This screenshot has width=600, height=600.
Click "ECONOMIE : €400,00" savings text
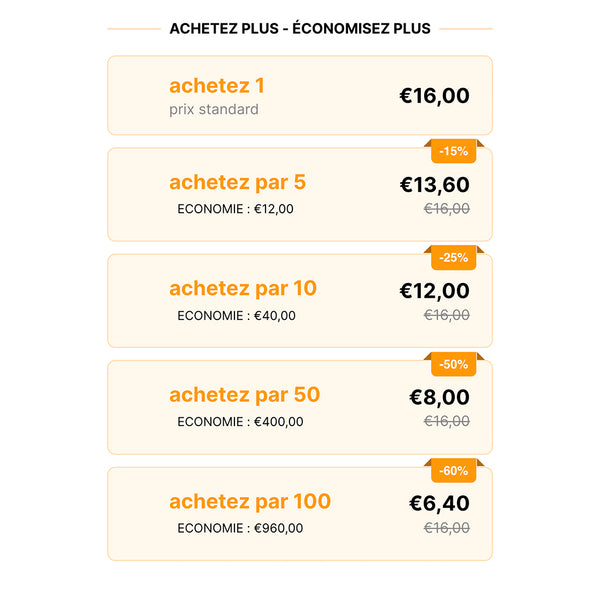click(240, 422)
